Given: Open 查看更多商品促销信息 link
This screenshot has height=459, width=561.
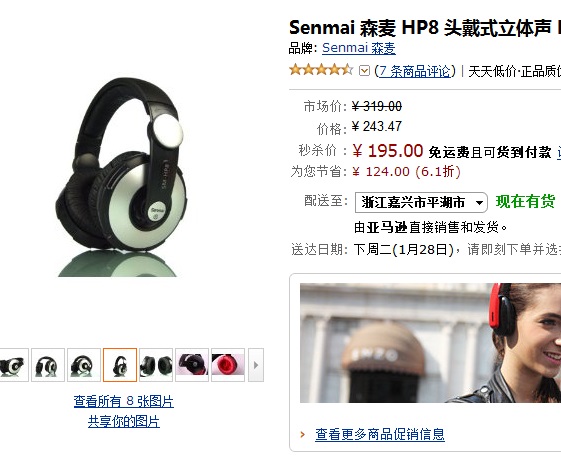Looking at the screenshot, I should (380, 434).
